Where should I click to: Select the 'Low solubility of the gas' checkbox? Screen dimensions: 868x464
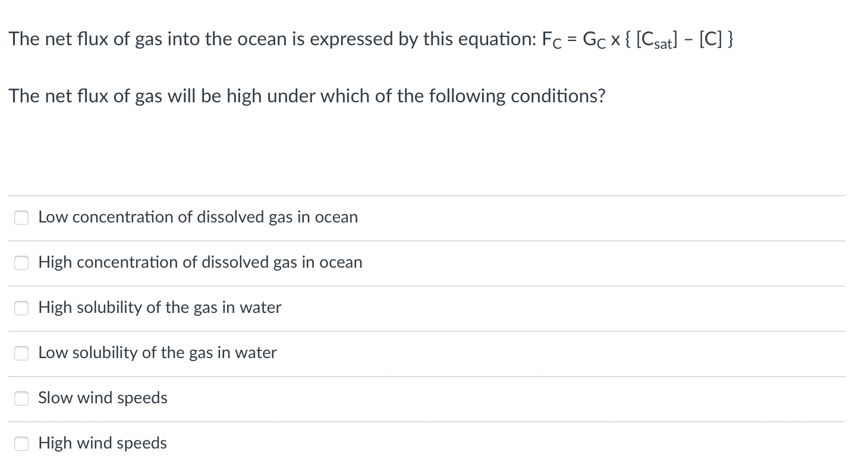coord(21,353)
